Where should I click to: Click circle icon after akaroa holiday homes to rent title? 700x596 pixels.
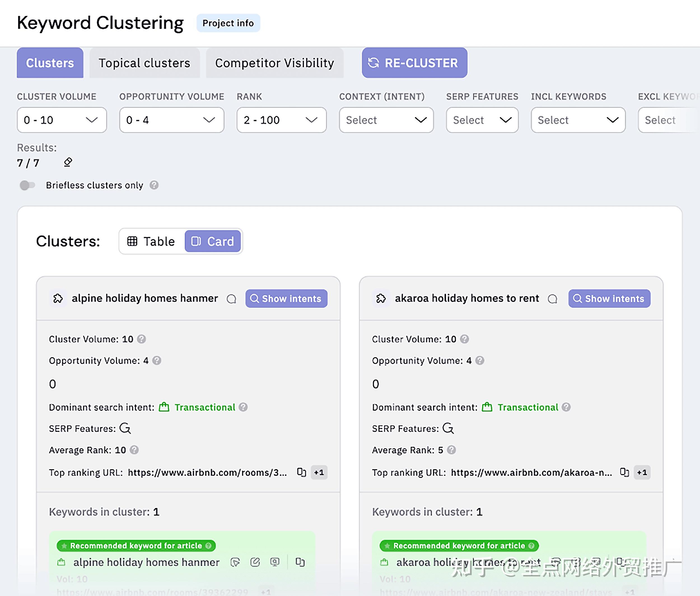click(x=553, y=299)
